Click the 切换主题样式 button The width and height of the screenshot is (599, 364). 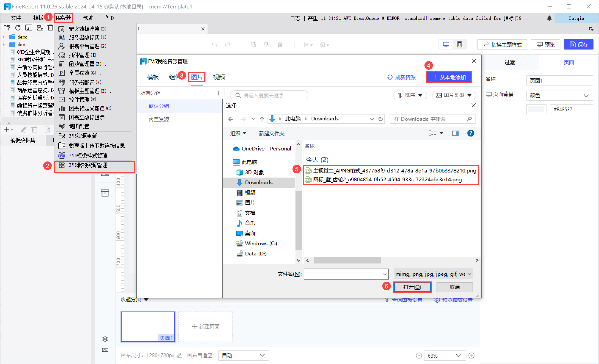[x=502, y=44]
